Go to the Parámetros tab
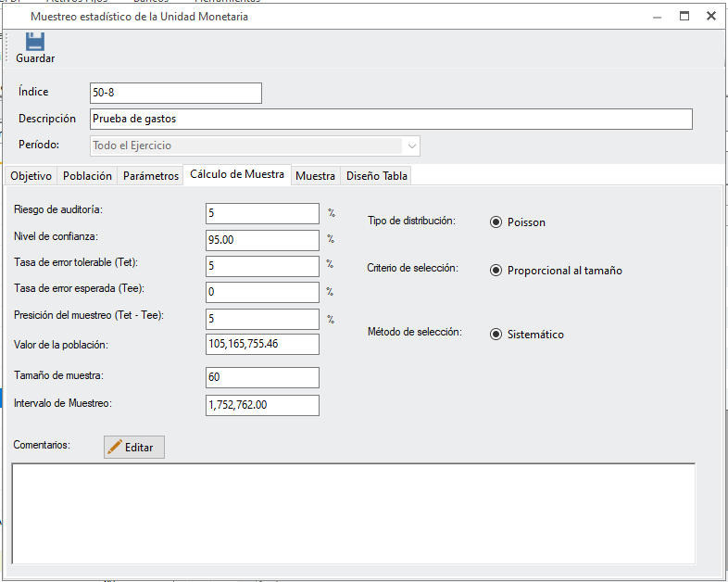This screenshot has height=582, width=728. [150, 176]
